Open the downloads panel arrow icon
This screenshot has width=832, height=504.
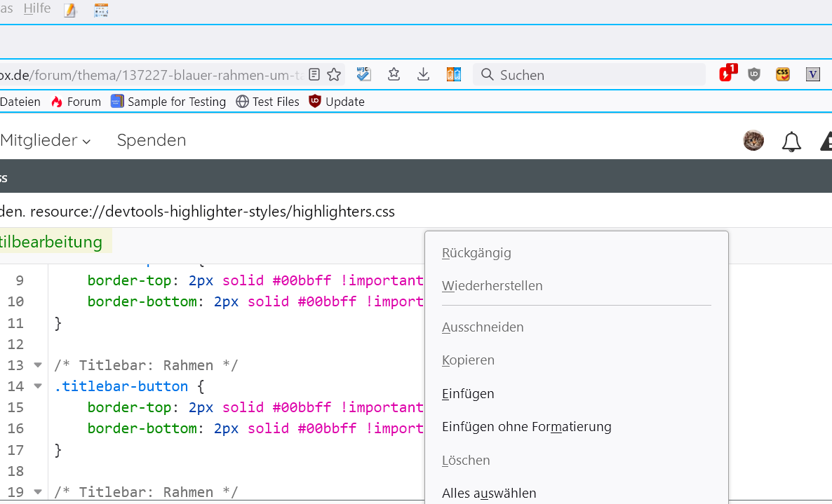423,74
